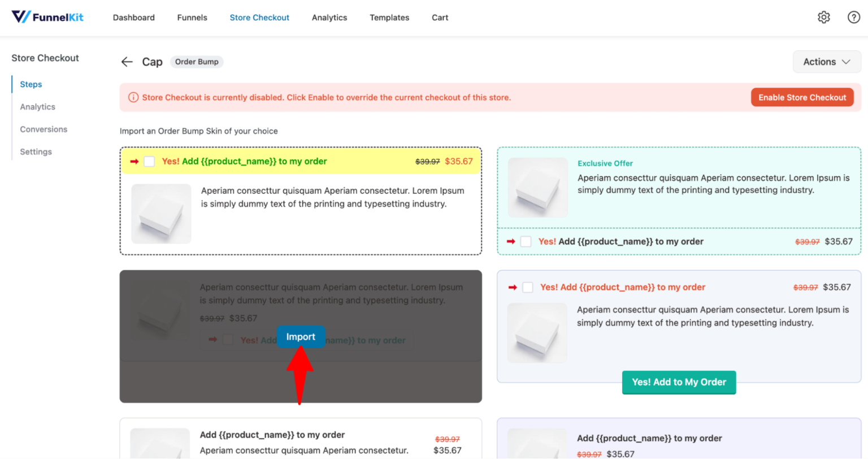This screenshot has height=459, width=868.
Task: Tick the checkbox in the yellow order bump skin
Action: point(149,161)
